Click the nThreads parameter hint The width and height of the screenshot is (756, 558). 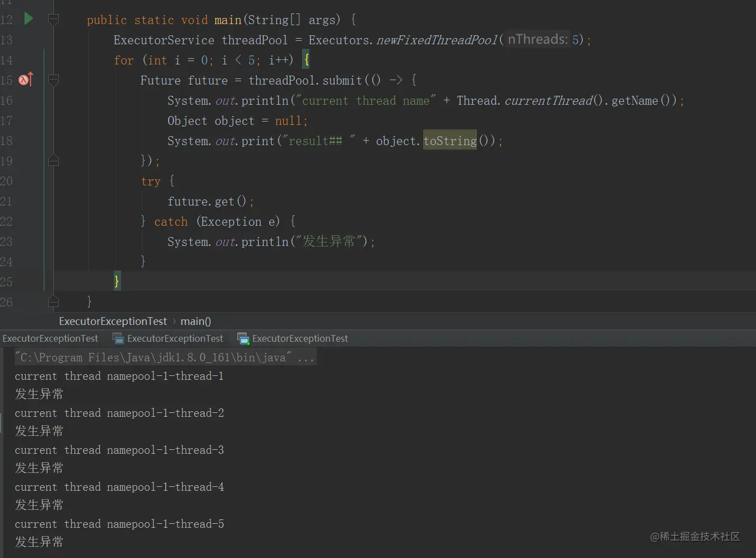pyautogui.click(x=537, y=39)
